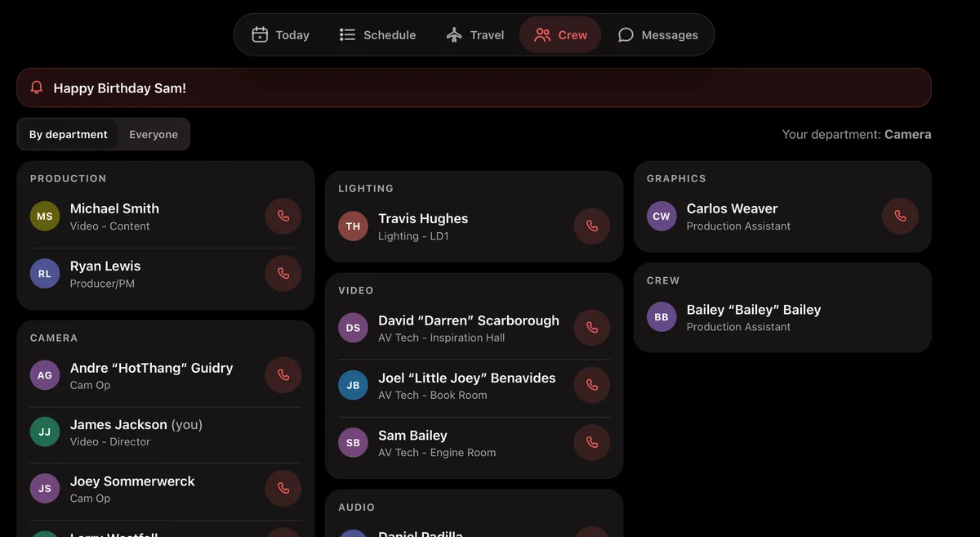Image resolution: width=980 pixels, height=537 pixels.
Task: Open TH avatar for Travis Hughes
Action: (353, 226)
